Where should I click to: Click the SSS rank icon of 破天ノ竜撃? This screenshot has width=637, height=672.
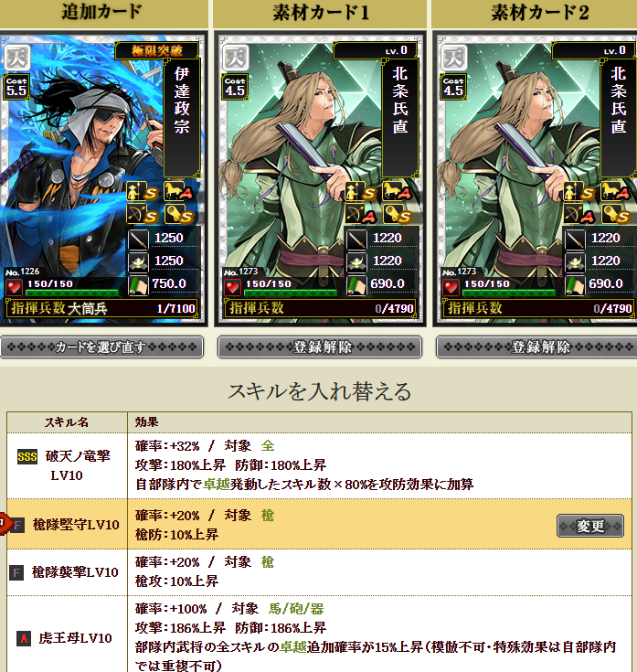27,456
